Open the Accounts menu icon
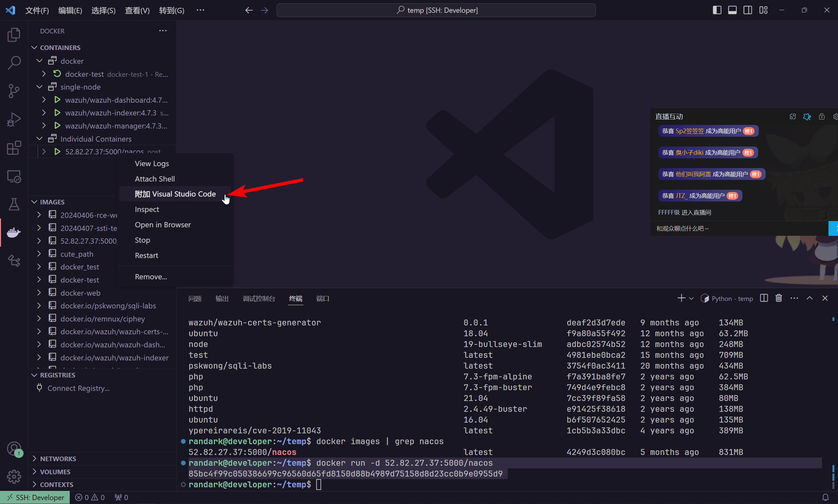The width and height of the screenshot is (838, 504). (x=14, y=449)
